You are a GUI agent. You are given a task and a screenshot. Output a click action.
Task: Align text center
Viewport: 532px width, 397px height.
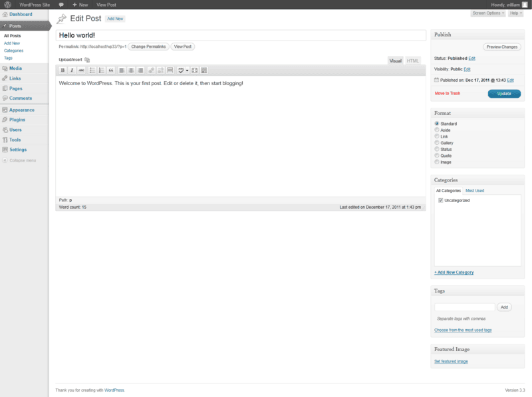coord(131,70)
